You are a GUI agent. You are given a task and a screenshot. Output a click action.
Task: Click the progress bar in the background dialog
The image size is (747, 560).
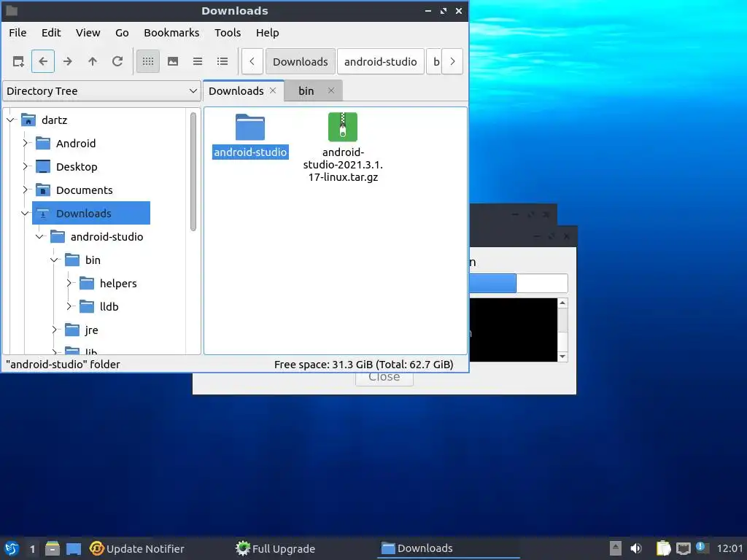pos(519,284)
